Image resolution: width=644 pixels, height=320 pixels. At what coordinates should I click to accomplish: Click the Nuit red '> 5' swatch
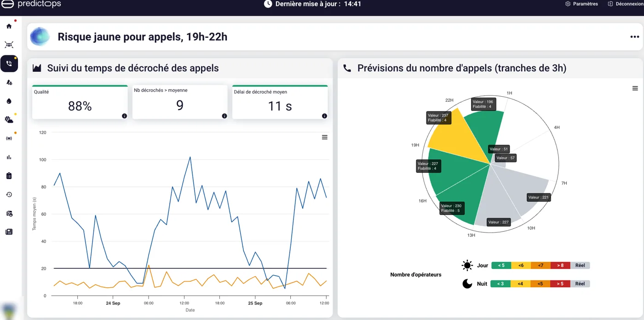coord(560,284)
